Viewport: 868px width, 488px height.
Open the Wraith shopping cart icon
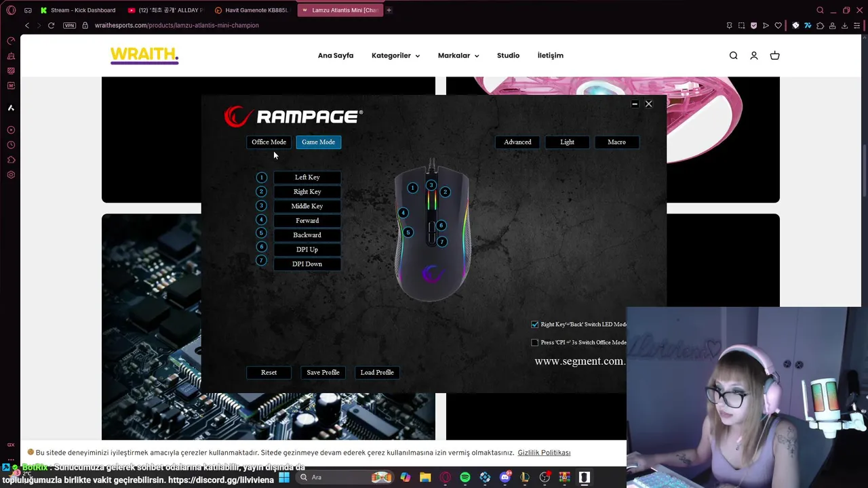click(x=774, y=56)
